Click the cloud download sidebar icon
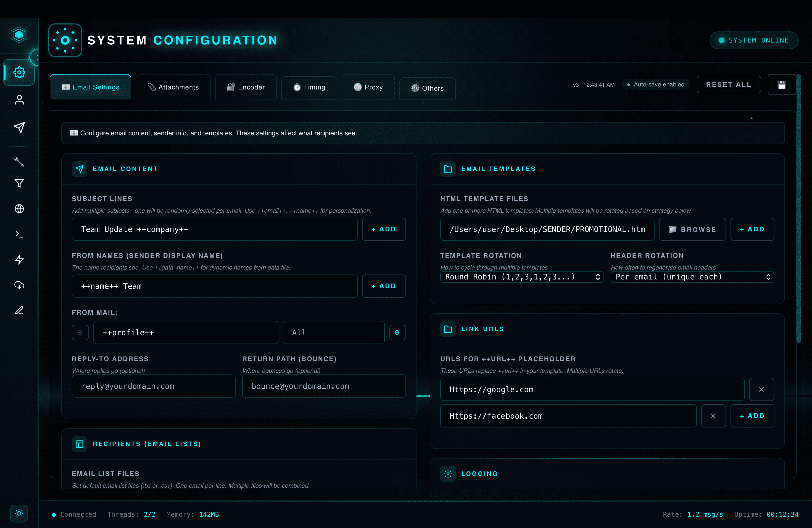Viewport: 812px width, 528px height. 19,285
